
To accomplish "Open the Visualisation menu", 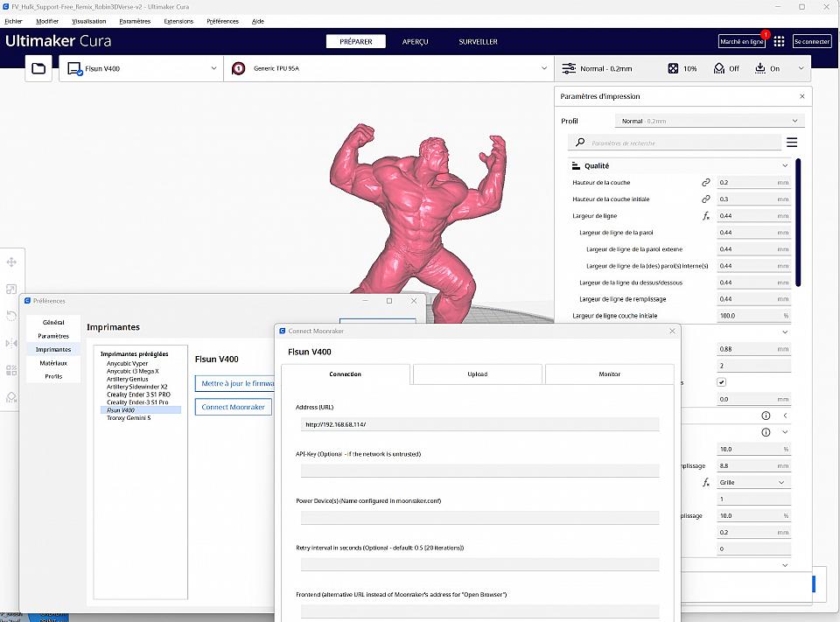I will tap(89, 21).
